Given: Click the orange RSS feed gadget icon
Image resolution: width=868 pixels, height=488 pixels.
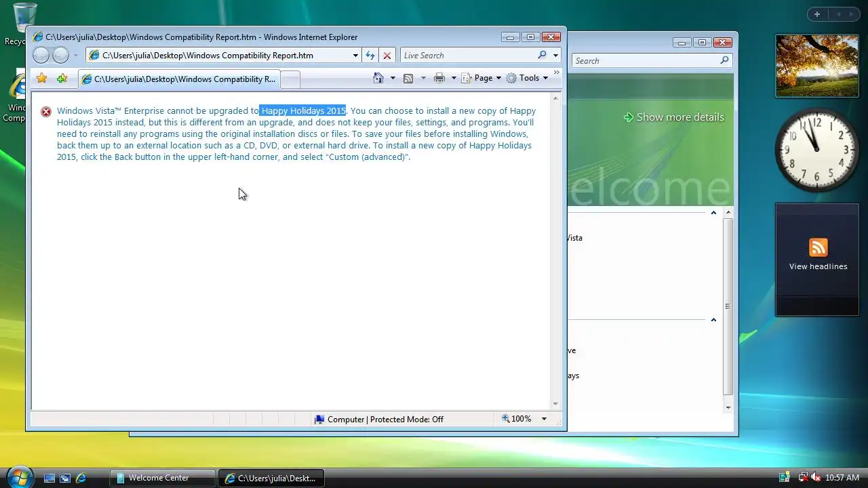Looking at the screenshot, I should (x=818, y=247).
